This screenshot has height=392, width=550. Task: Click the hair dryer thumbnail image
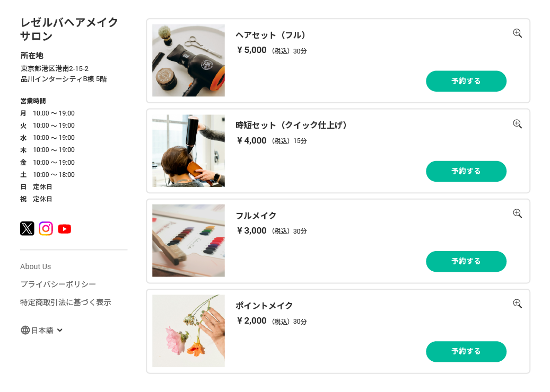pyautogui.click(x=188, y=60)
